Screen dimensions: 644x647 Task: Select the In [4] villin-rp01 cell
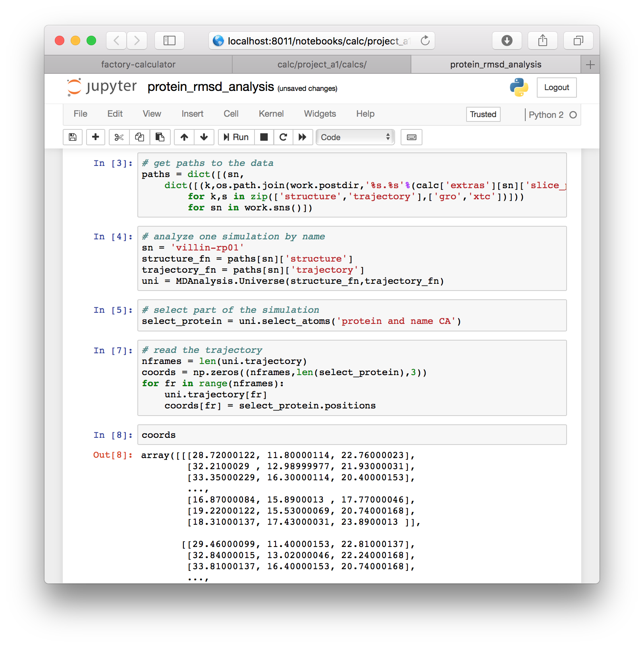(352, 258)
